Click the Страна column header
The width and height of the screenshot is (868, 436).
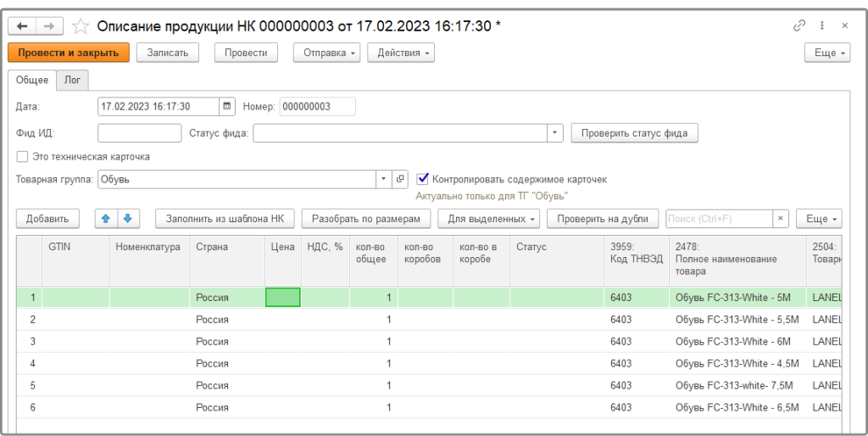tap(227, 260)
